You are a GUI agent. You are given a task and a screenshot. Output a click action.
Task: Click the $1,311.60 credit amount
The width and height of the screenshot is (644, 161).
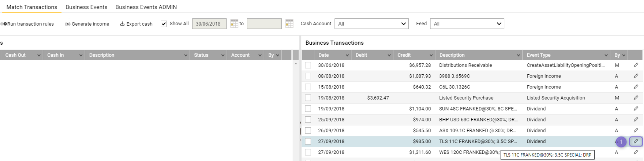pos(420,152)
